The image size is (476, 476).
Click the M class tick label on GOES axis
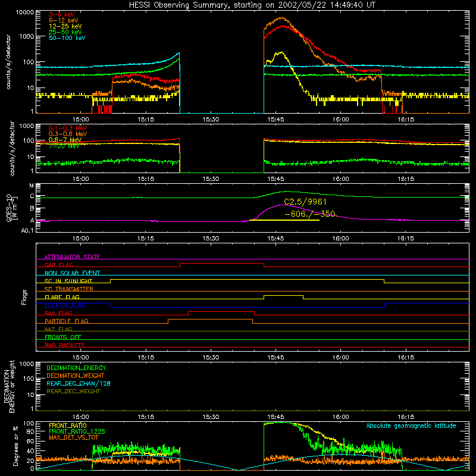tap(32, 186)
